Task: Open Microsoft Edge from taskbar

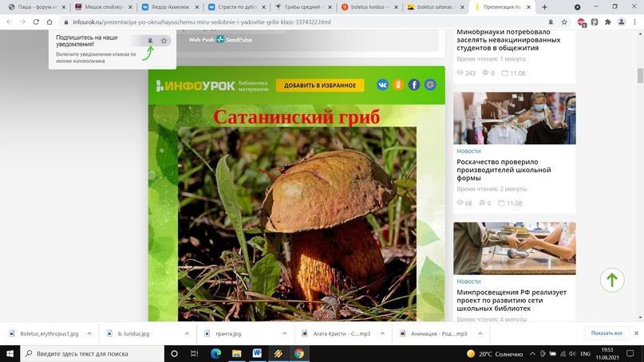Action: pyautogui.click(x=215, y=353)
